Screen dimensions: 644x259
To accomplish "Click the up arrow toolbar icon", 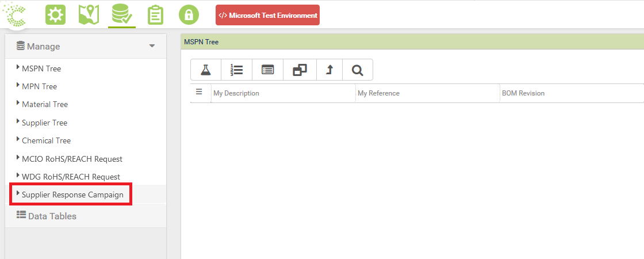I will tap(329, 70).
